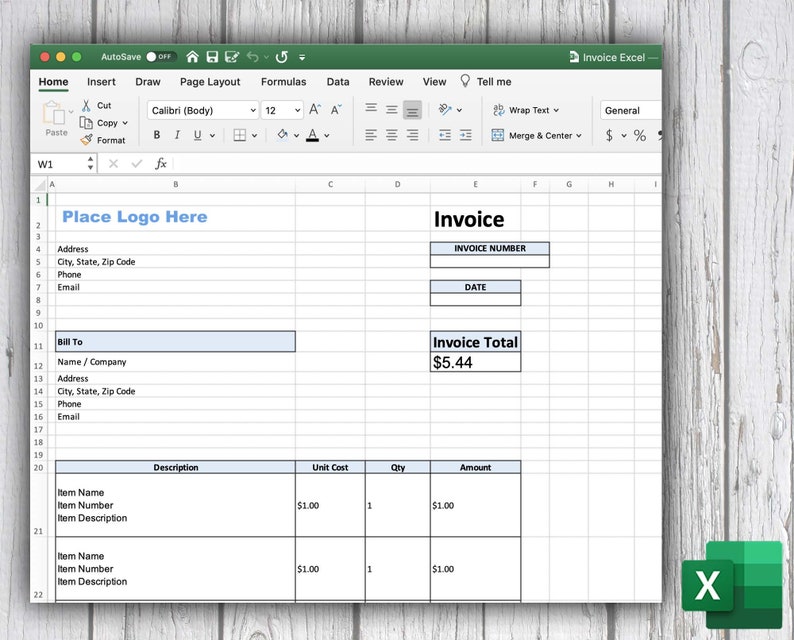Open the Formulas tab
The height and width of the screenshot is (640, 794).
(x=284, y=82)
